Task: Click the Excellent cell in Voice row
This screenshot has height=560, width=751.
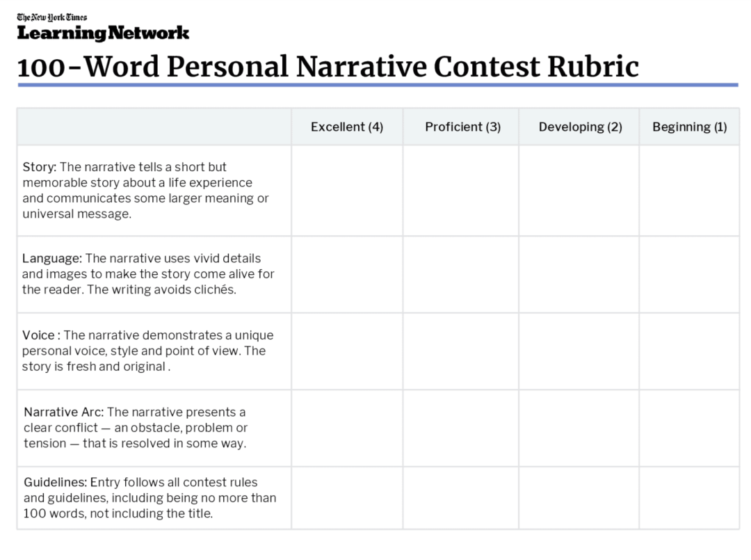Action: point(347,351)
